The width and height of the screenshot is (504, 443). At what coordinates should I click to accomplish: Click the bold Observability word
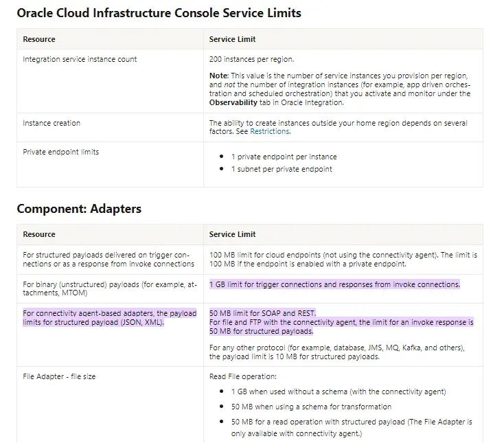(240, 102)
